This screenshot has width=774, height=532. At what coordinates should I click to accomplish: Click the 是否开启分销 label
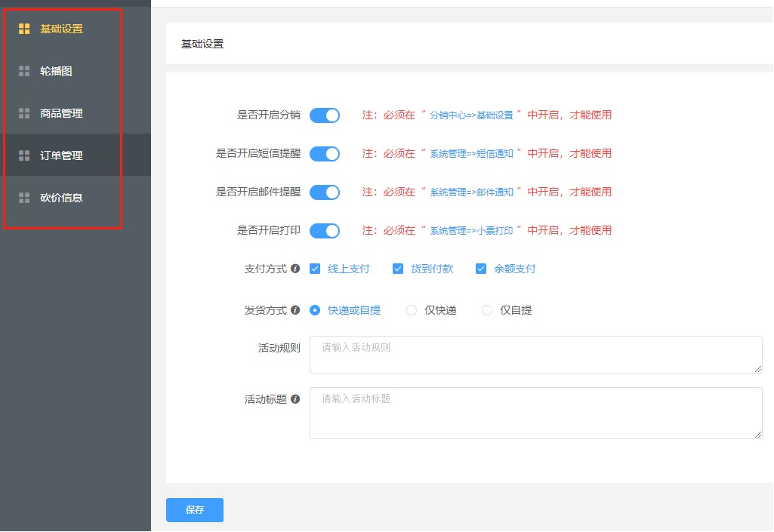269,115
